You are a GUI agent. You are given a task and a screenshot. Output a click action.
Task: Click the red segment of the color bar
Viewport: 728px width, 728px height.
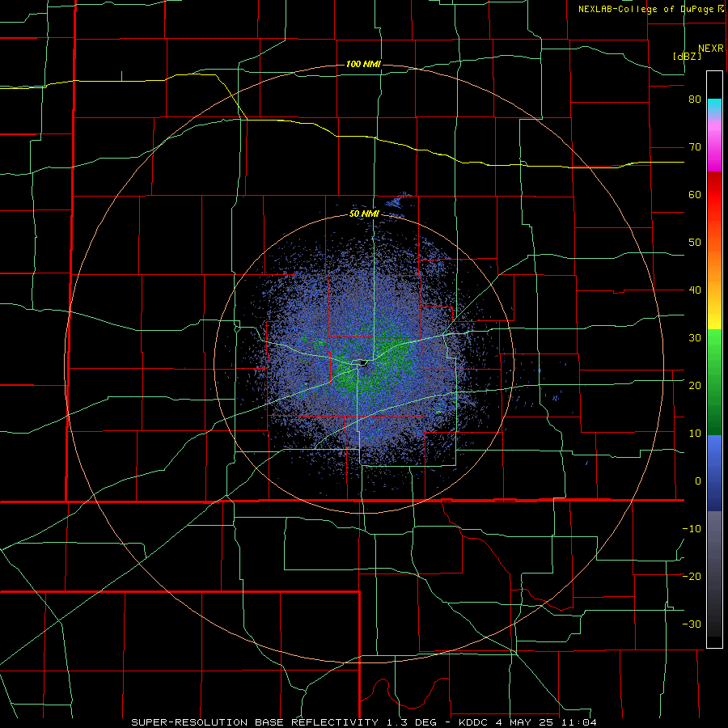(714, 195)
